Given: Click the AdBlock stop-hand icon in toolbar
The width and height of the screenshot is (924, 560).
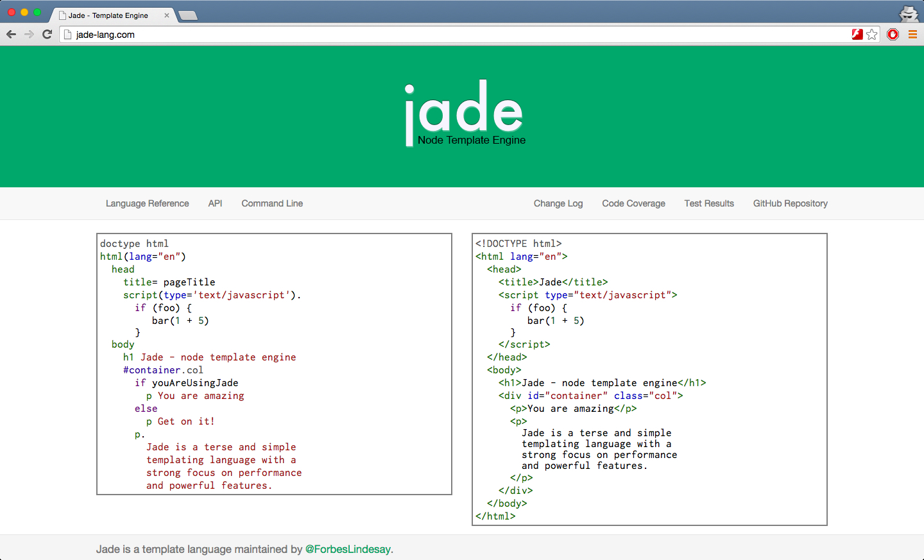Looking at the screenshot, I should pos(893,34).
